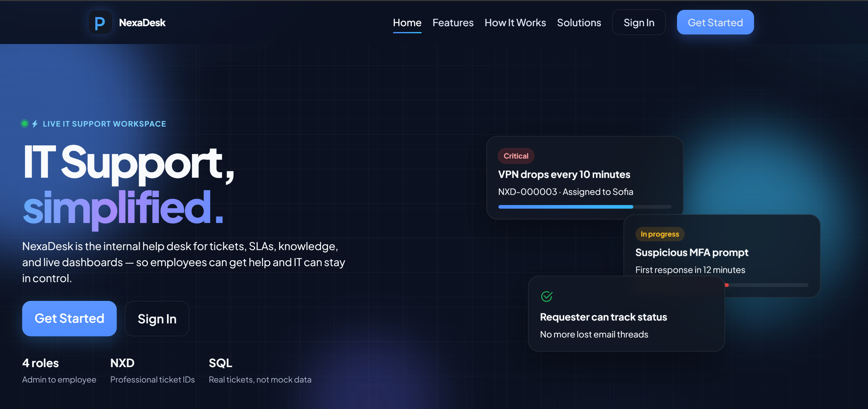Viewport: 868px width, 409px height.
Task: Click "NXD-000003 · Assigned to Sofia" text
Action: tap(566, 192)
